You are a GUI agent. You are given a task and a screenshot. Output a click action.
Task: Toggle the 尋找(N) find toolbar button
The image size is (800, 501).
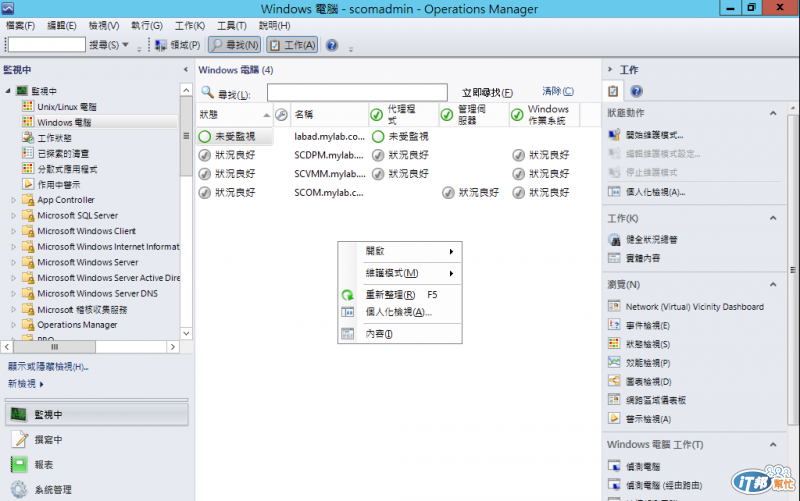pos(235,45)
